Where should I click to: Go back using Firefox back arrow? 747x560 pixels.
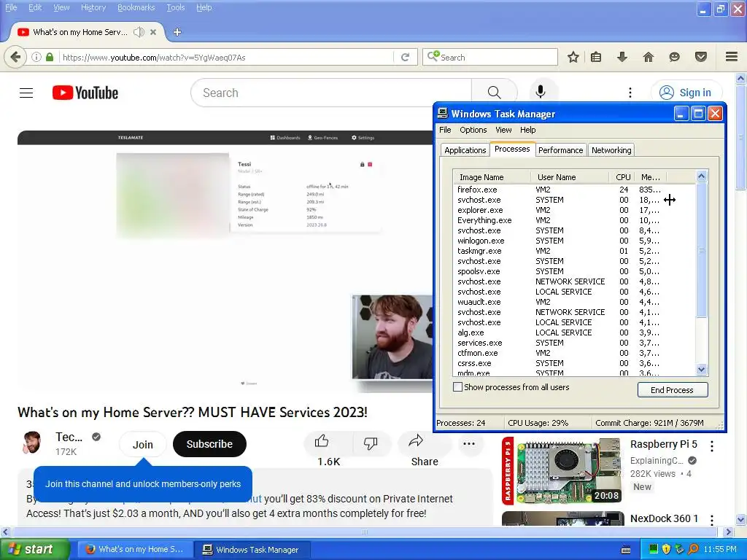[15, 57]
